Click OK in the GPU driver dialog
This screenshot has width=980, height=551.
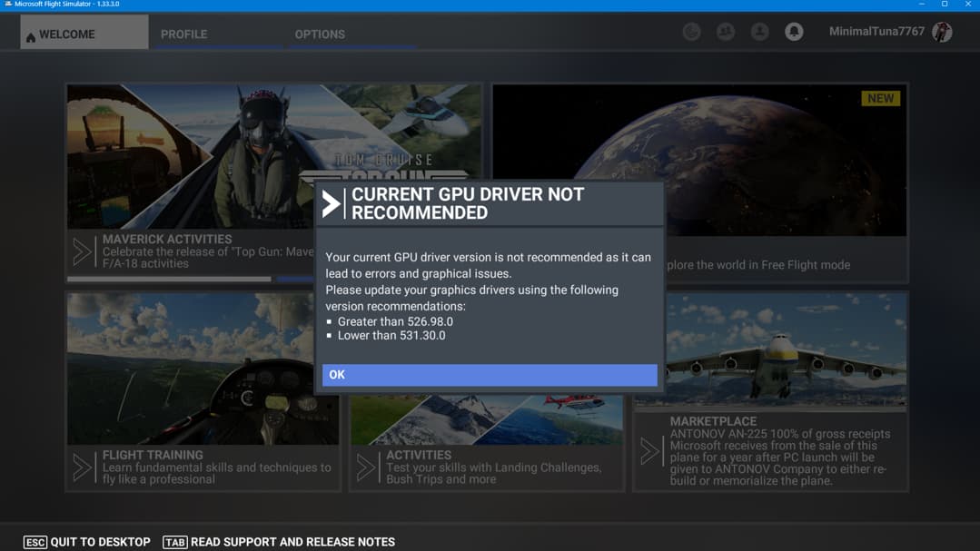pyautogui.click(x=490, y=375)
